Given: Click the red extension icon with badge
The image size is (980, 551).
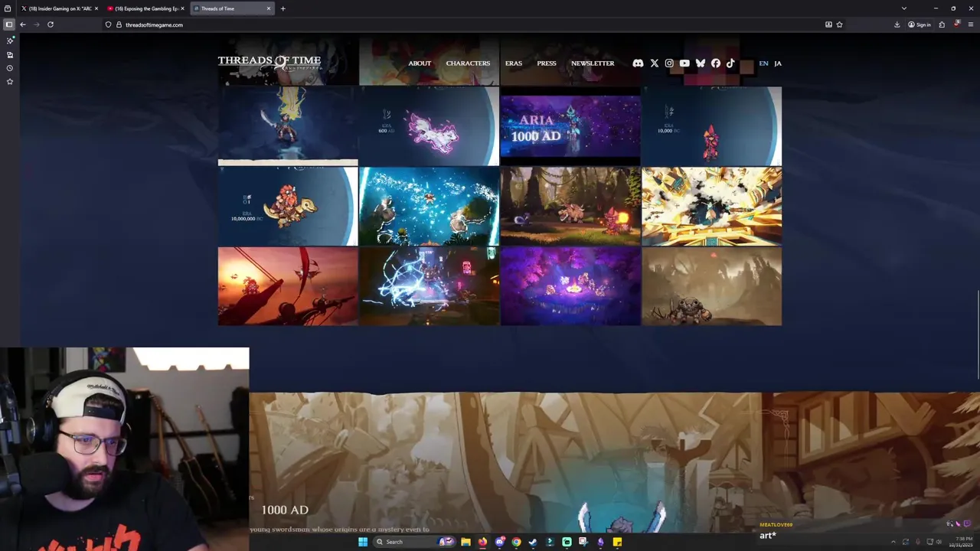Looking at the screenshot, I should 956,24.
